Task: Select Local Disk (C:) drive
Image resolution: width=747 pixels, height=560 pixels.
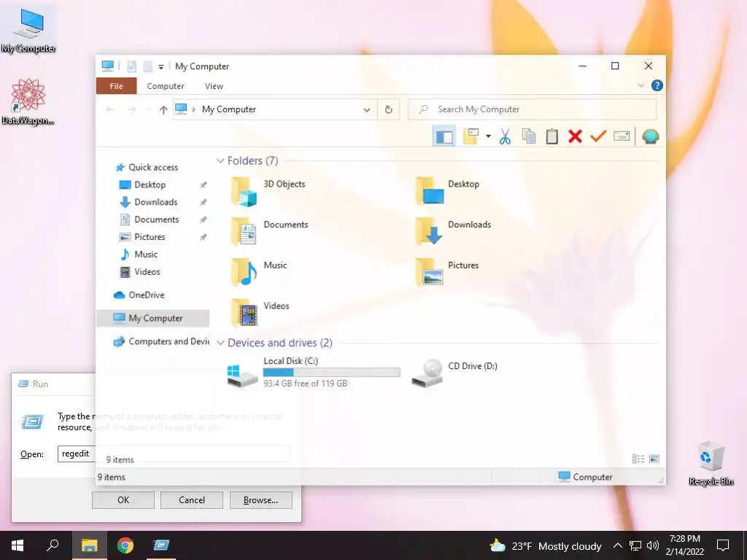Action: [x=314, y=373]
